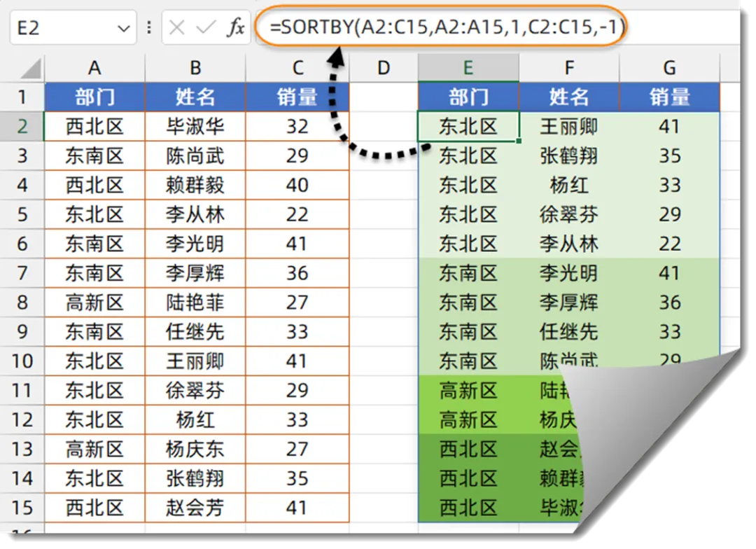Select row header 15

[22, 508]
